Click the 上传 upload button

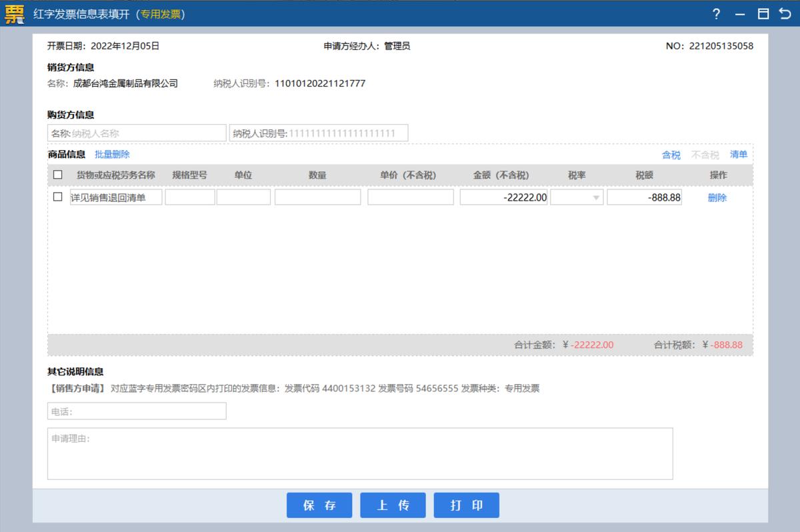[393, 505]
